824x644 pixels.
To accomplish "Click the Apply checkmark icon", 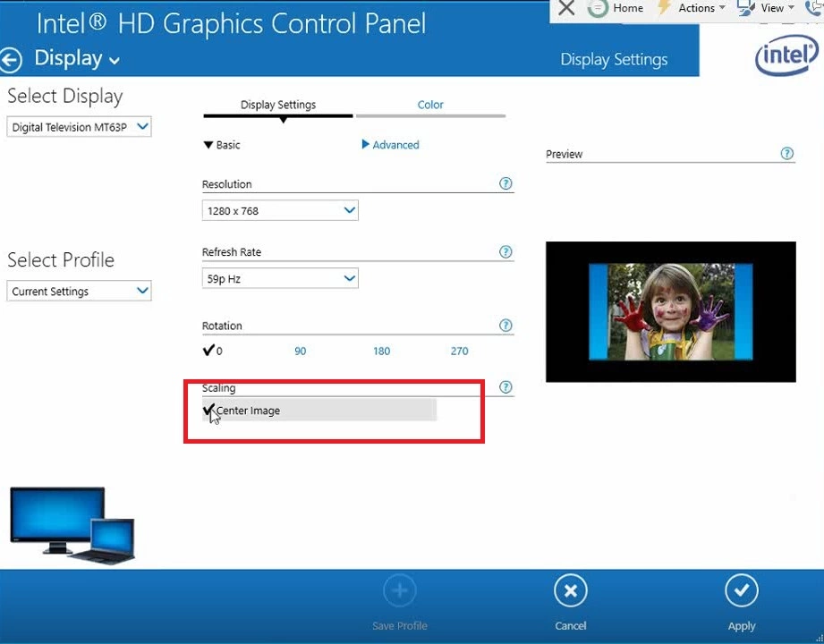I will click(x=741, y=591).
